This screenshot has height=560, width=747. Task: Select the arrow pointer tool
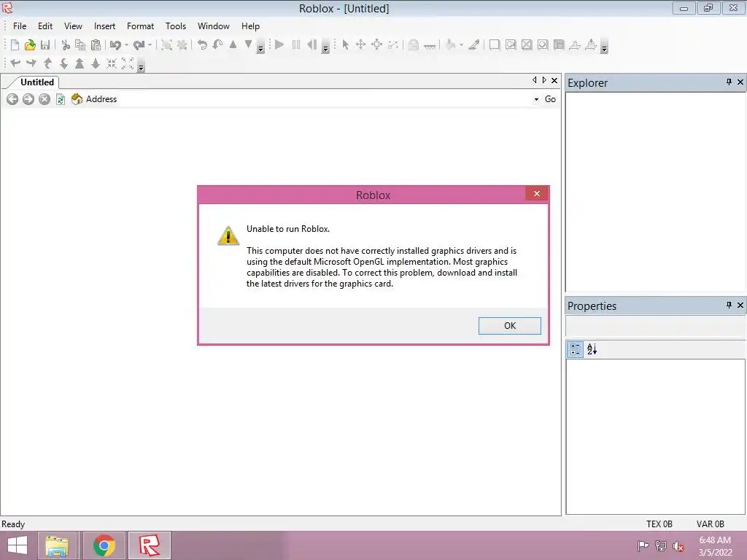coord(345,44)
